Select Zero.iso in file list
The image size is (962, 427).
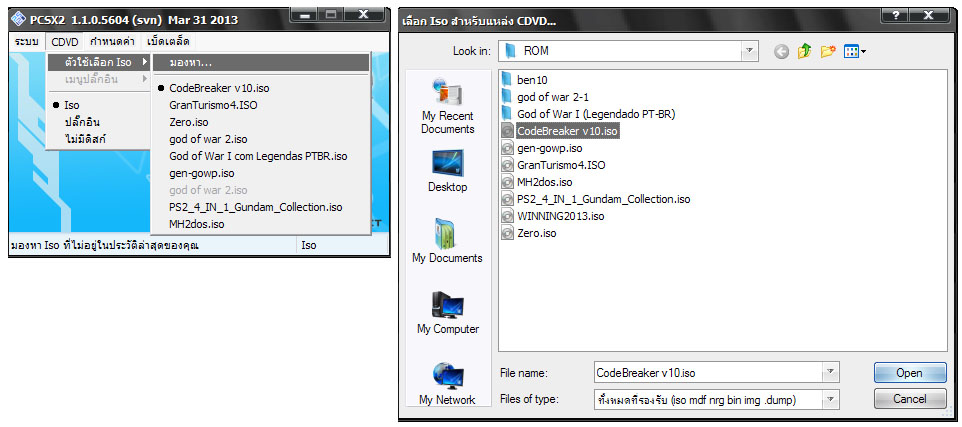(x=529, y=233)
